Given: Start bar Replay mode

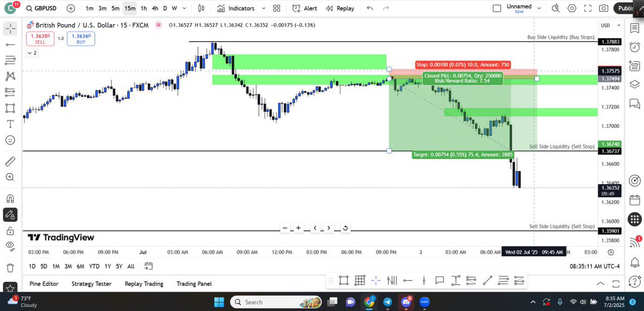Looking at the screenshot, I should (x=340, y=9).
